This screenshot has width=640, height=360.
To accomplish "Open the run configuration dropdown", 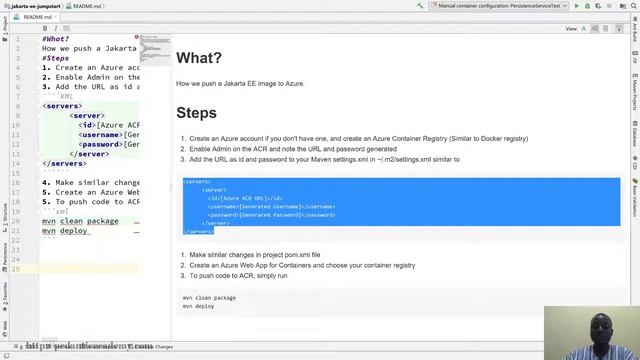I will click(x=499, y=6).
